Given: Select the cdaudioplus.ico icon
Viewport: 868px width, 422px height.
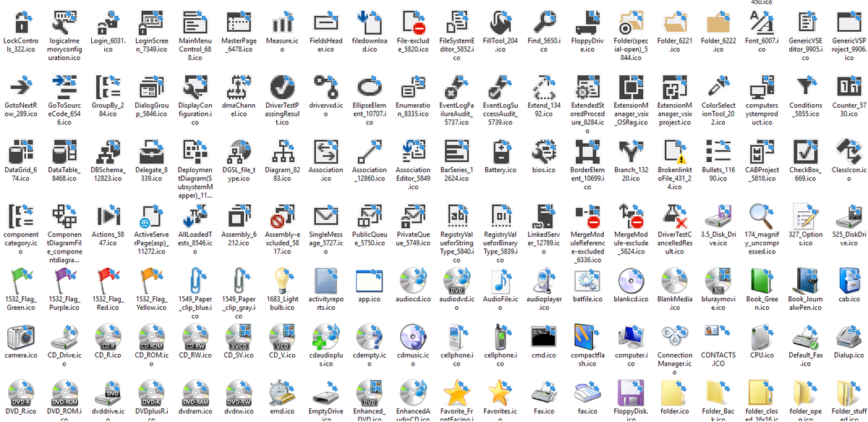Looking at the screenshot, I should [x=326, y=336].
